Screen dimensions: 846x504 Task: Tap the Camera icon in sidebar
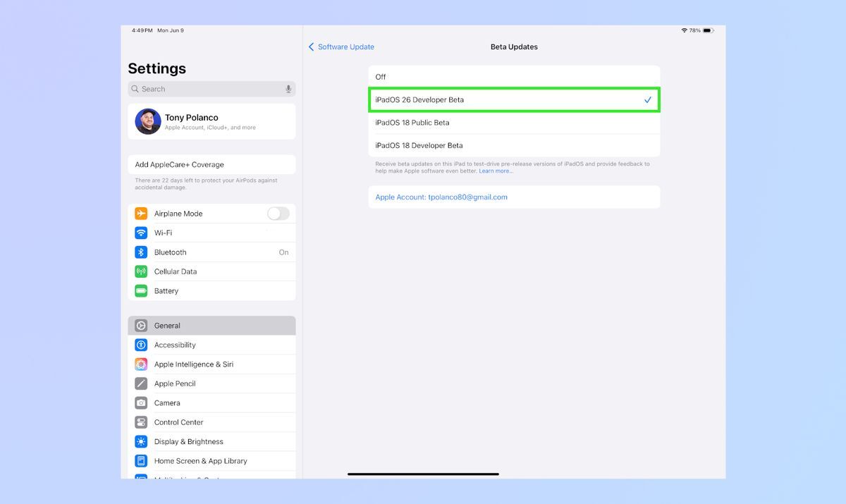tap(141, 403)
